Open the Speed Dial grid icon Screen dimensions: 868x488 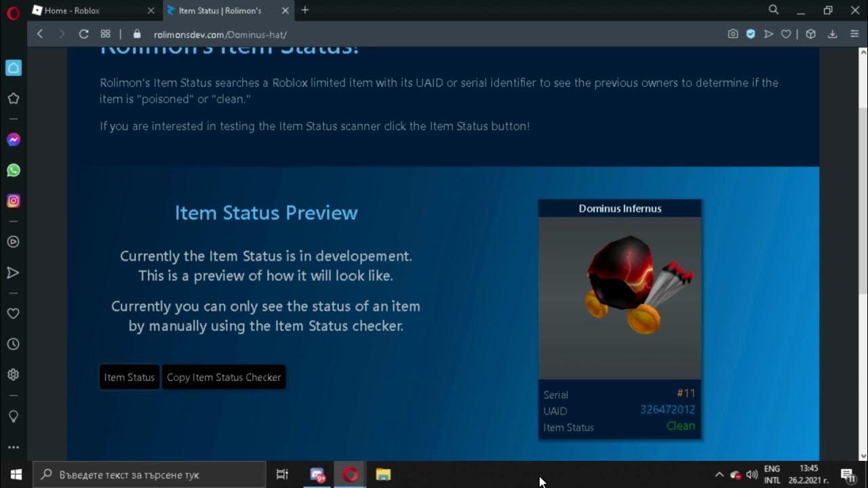[105, 34]
